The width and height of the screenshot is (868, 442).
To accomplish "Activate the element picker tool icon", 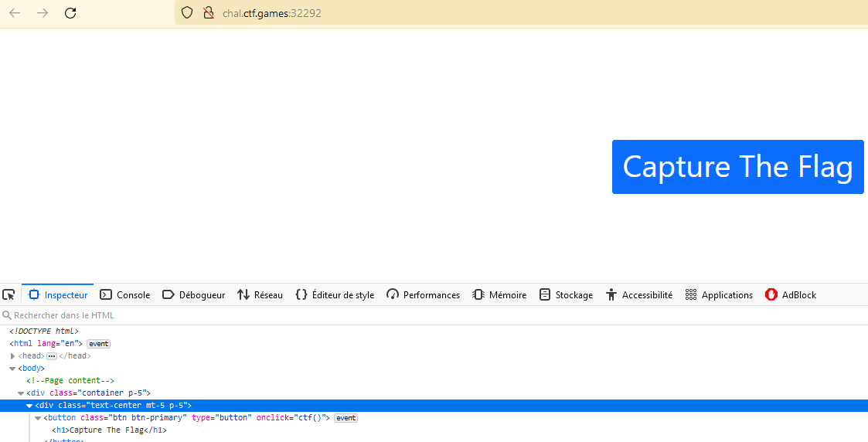I will coord(9,294).
